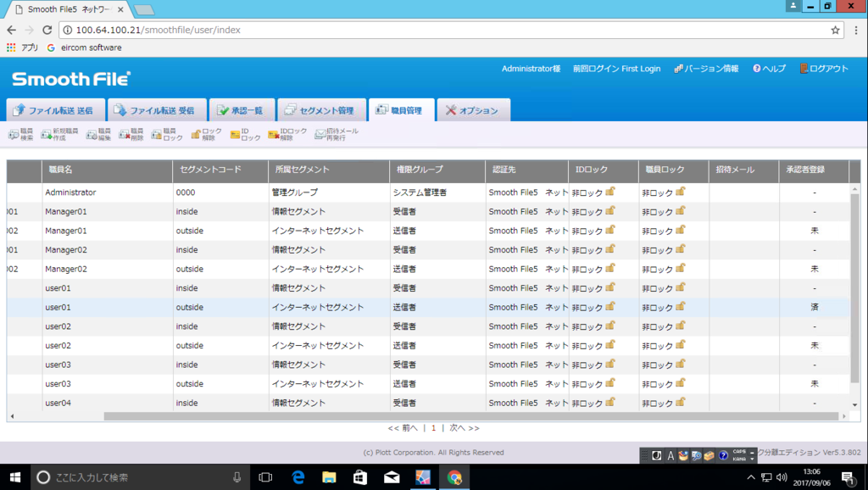Click the table horizontal scrollbar thumb

pyautogui.click(x=471, y=416)
